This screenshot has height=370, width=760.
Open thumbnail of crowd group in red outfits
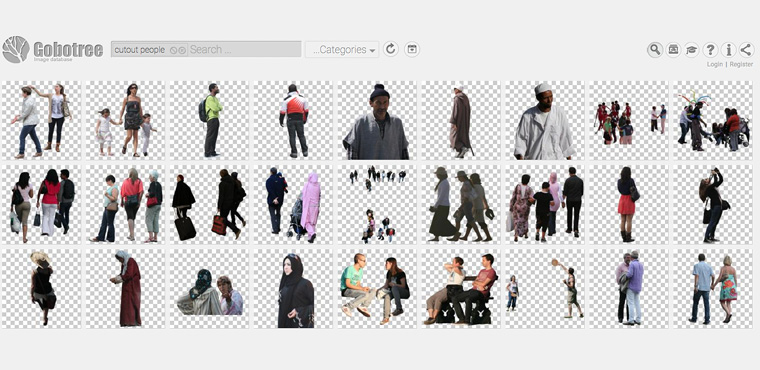coord(629,120)
